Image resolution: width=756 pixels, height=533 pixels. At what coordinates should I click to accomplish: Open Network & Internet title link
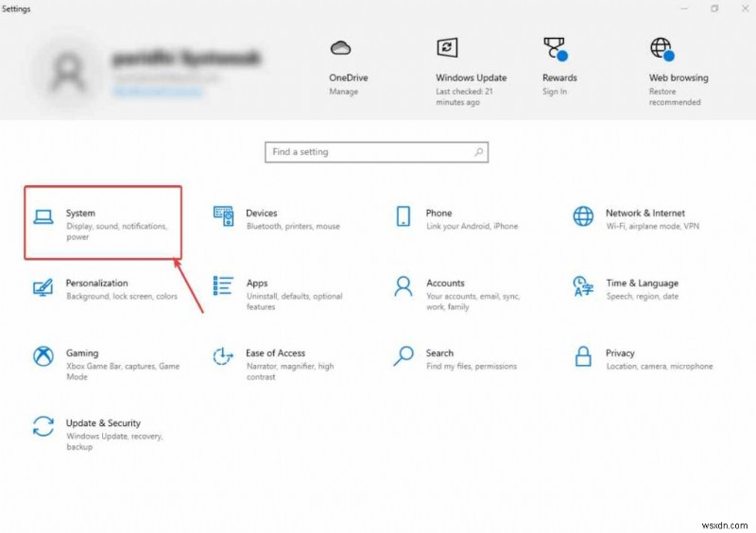click(645, 213)
